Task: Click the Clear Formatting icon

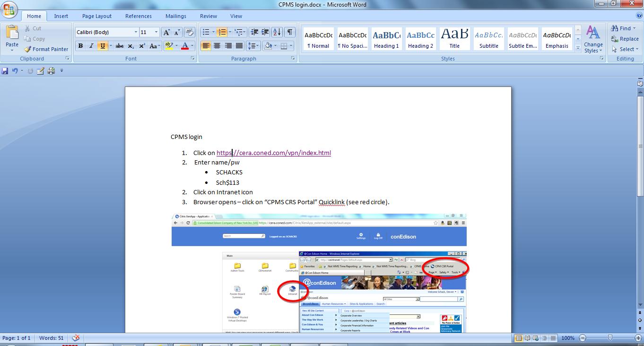Action: 189,32
